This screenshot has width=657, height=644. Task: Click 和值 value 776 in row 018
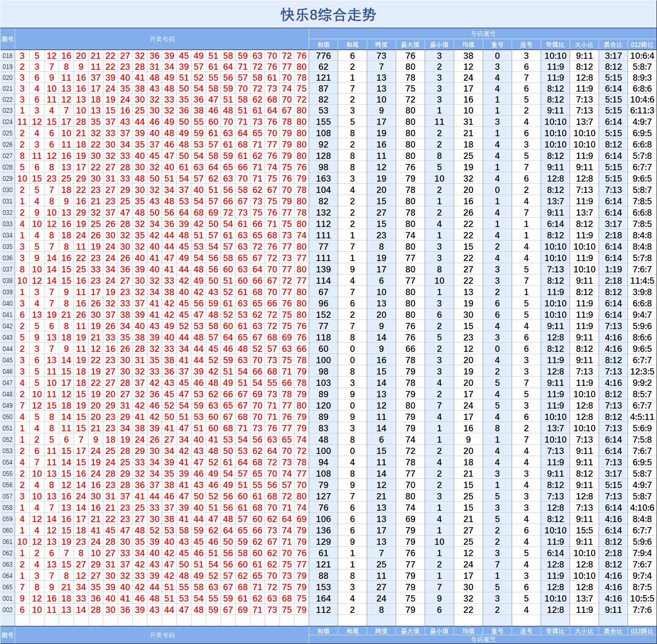point(323,56)
